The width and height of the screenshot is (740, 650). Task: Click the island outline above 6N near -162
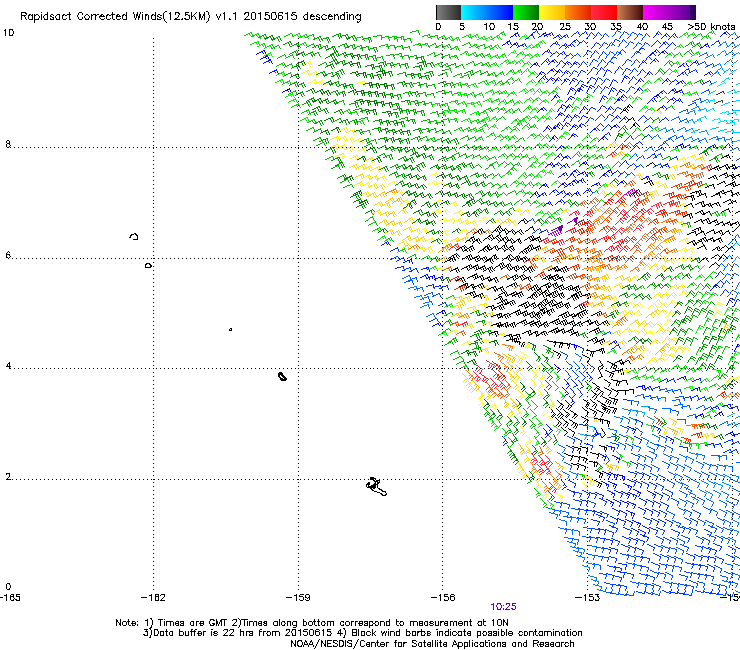pyautogui.click(x=134, y=236)
